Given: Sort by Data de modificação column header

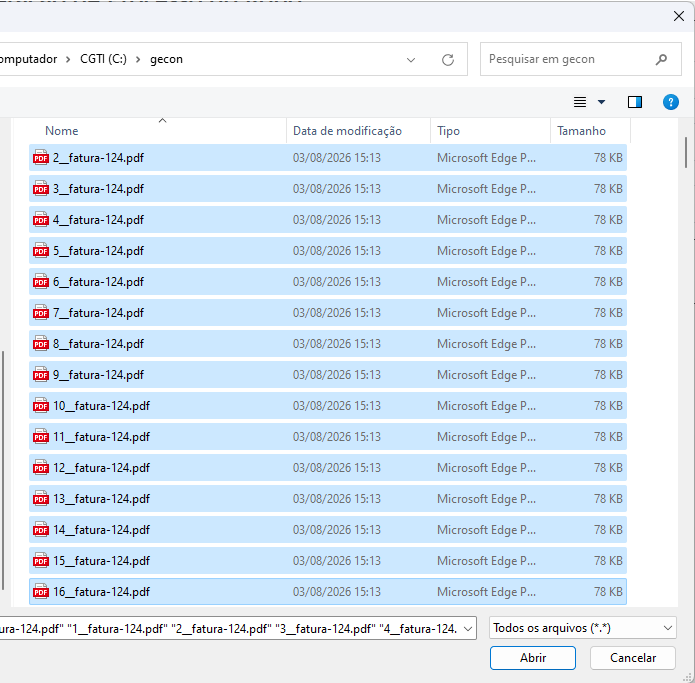Looking at the screenshot, I should pos(359,131).
